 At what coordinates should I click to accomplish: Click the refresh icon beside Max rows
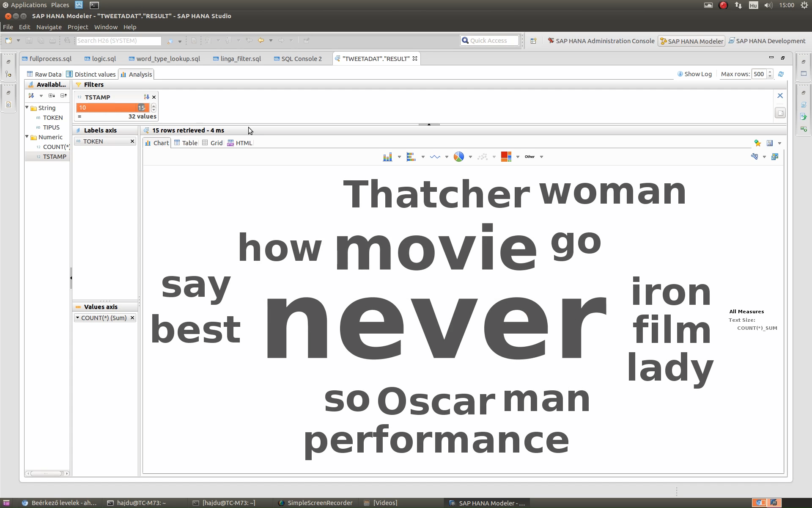pos(781,74)
